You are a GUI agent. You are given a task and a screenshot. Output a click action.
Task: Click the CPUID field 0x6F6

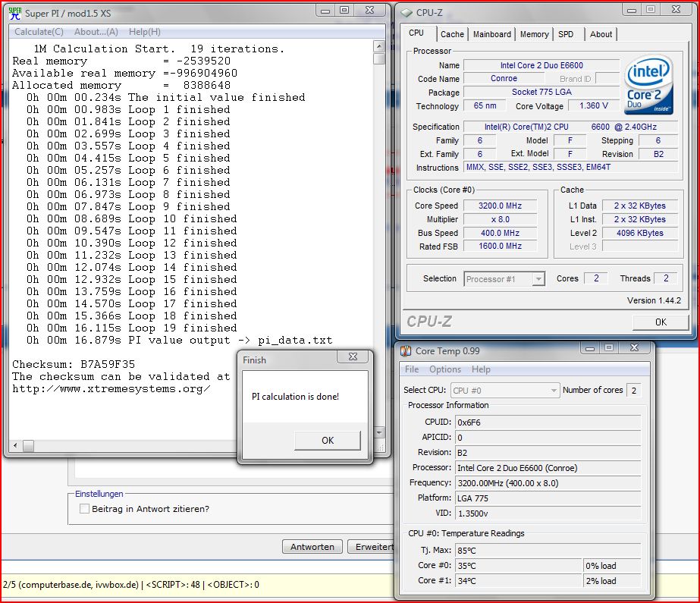point(548,422)
